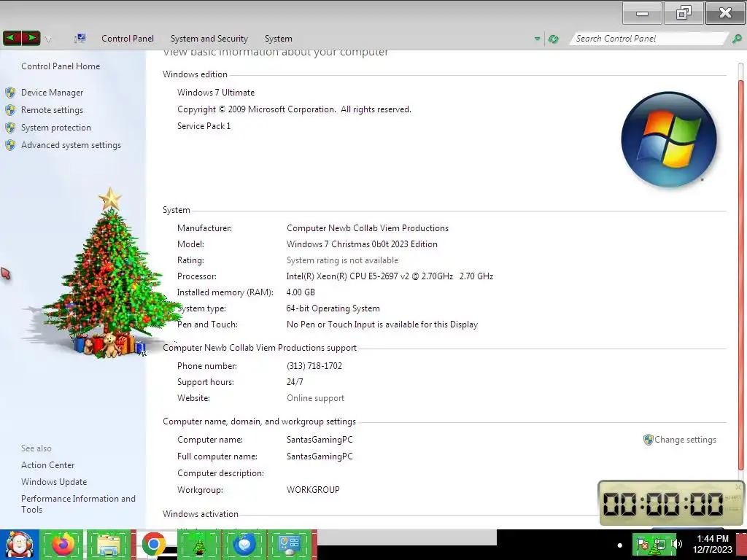This screenshot has height=560, width=747.
Task: Open Advanced system settings link
Action: [71, 145]
